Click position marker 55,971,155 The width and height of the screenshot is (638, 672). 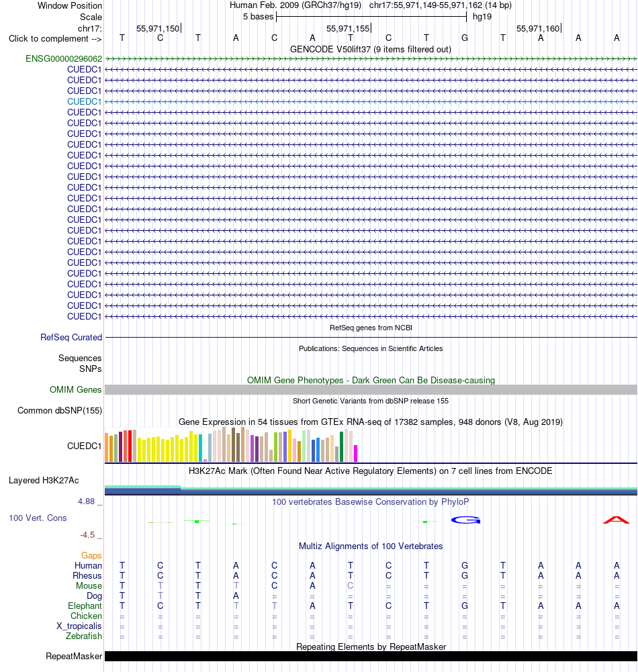(x=348, y=28)
